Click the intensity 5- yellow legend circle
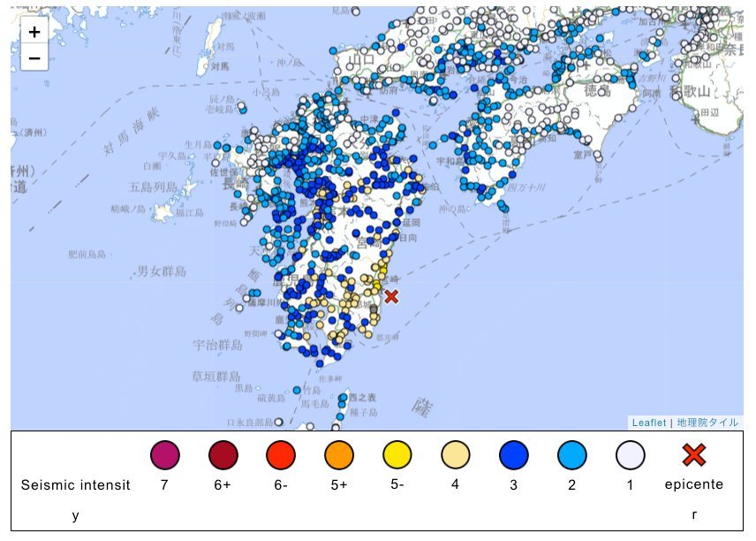 397,455
